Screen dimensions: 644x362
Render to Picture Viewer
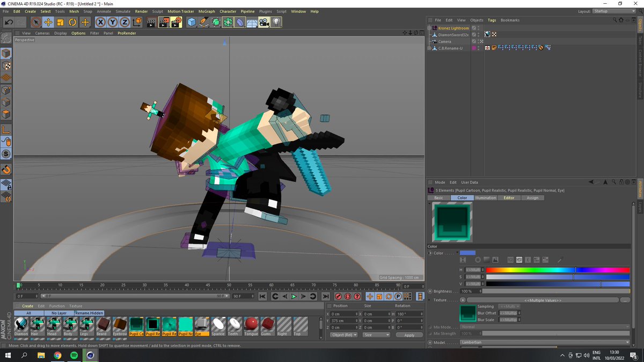pos(163,22)
